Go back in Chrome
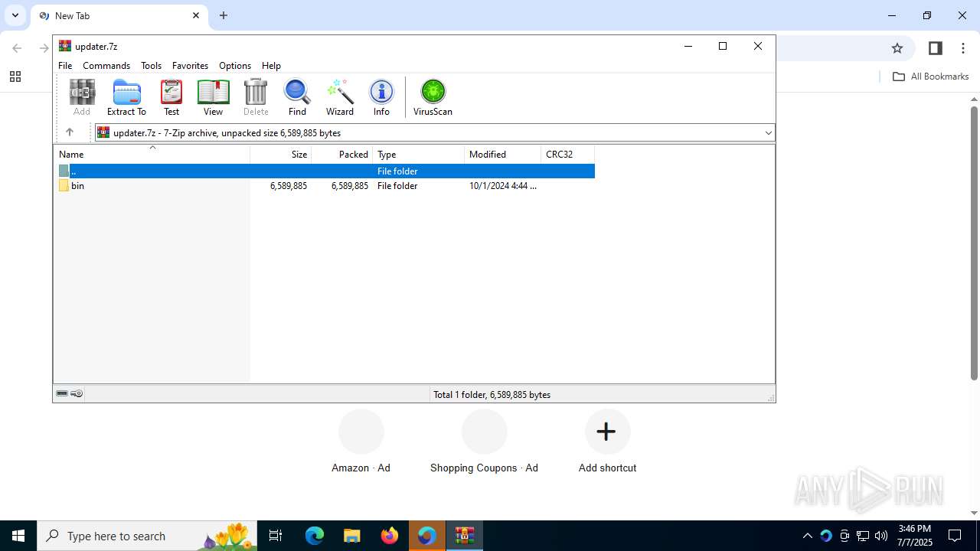The height and width of the screenshot is (551, 980). (17, 48)
